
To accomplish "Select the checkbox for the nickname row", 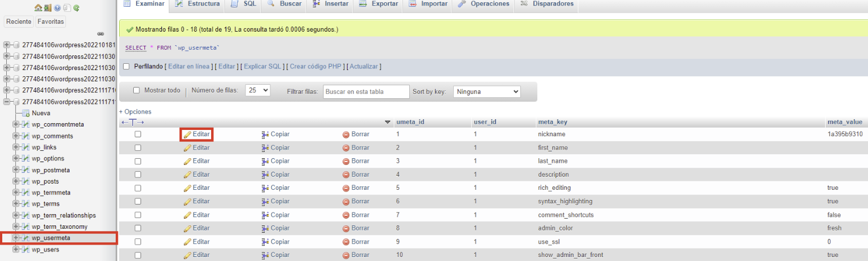I will click(138, 134).
